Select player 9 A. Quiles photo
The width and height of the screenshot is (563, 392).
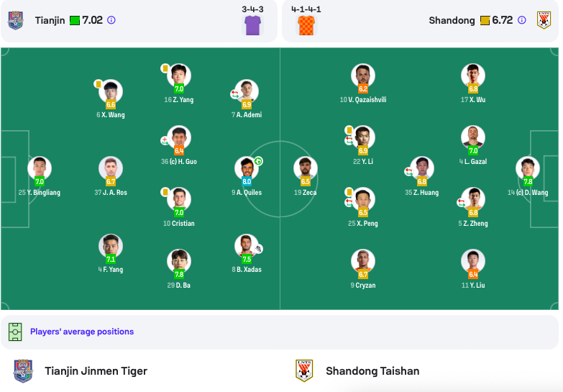247,168
